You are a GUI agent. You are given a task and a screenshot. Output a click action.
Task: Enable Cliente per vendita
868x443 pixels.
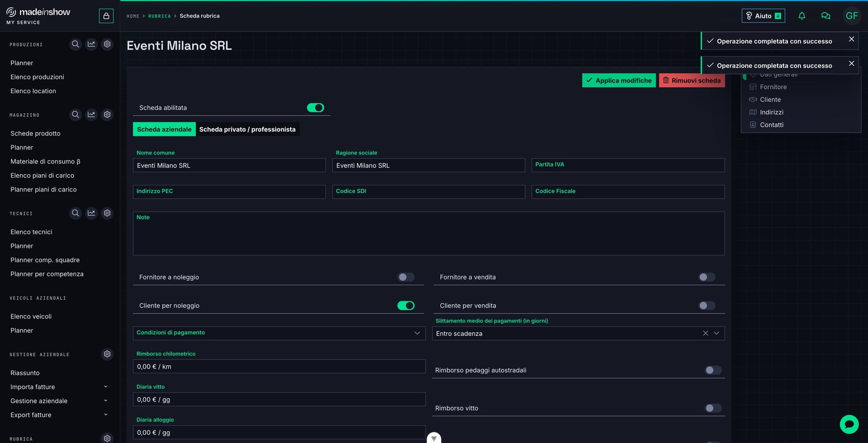pos(707,306)
